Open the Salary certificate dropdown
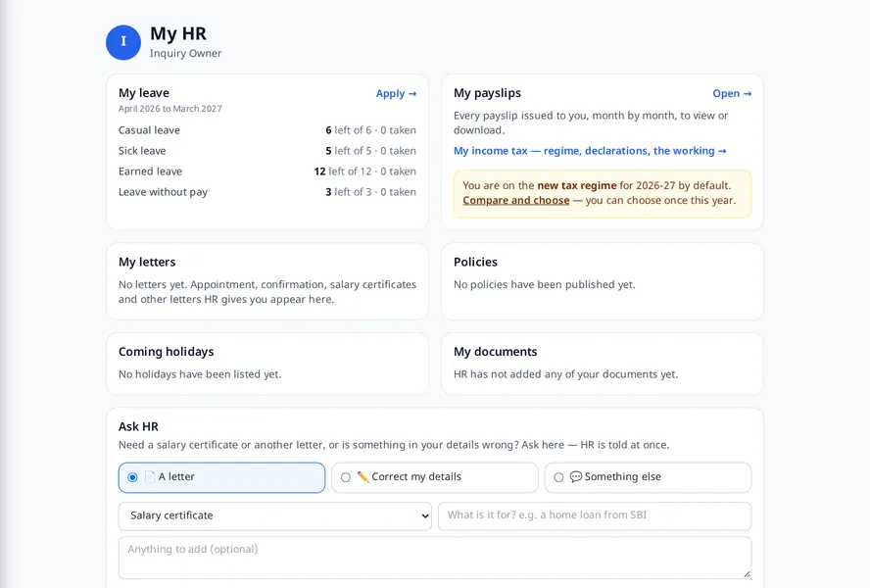The height and width of the screenshot is (588, 870). tap(274, 515)
